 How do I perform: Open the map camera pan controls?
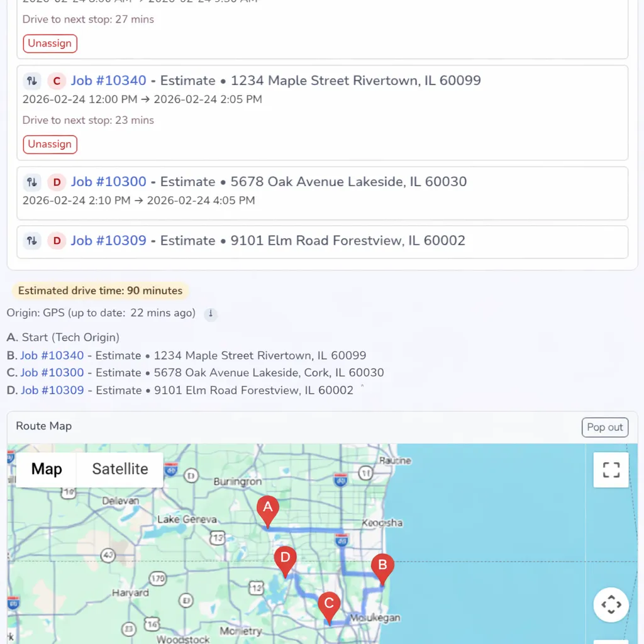coord(611,604)
